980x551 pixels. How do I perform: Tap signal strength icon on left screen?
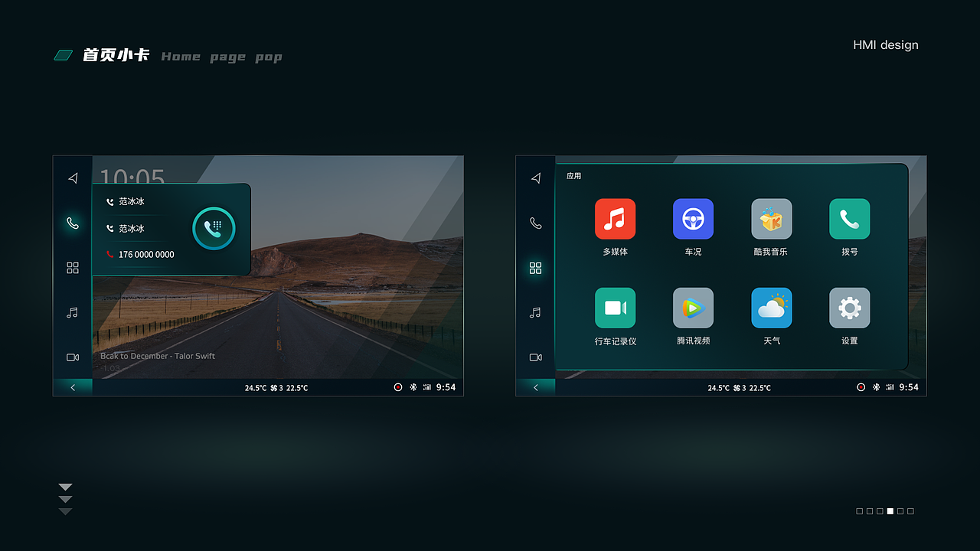pos(427,387)
